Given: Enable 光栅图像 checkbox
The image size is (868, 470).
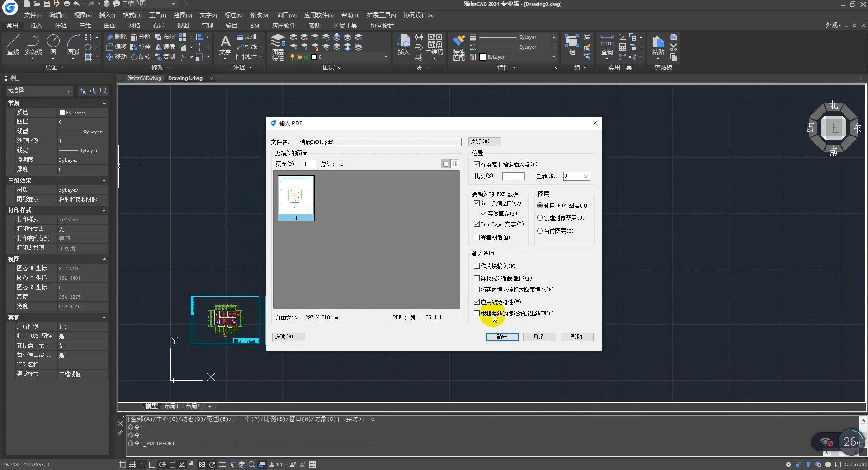Looking at the screenshot, I should 476,238.
